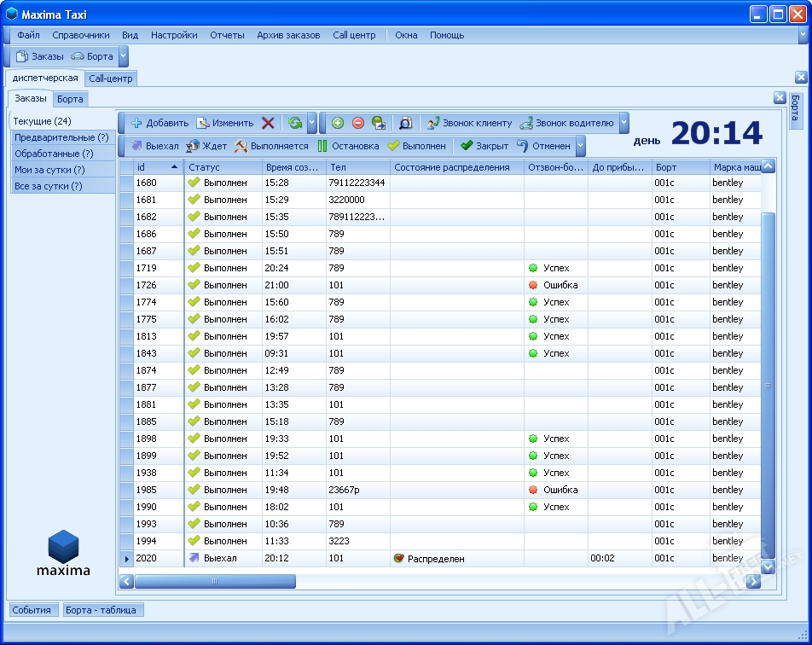The height and width of the screenshot is (645, 812).
Task: Click the green refresh arrows icon
Action: click(x=295, y=123)
